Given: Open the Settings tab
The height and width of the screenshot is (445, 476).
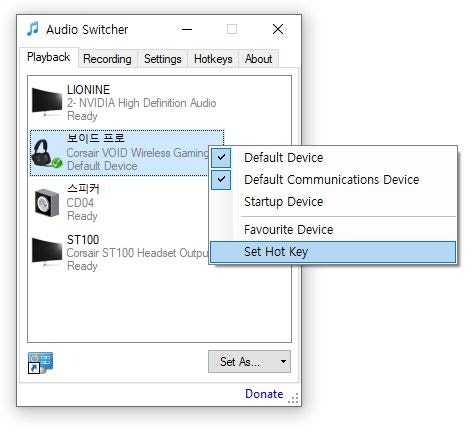Looking at the screenshot, I should coord(163,59).
